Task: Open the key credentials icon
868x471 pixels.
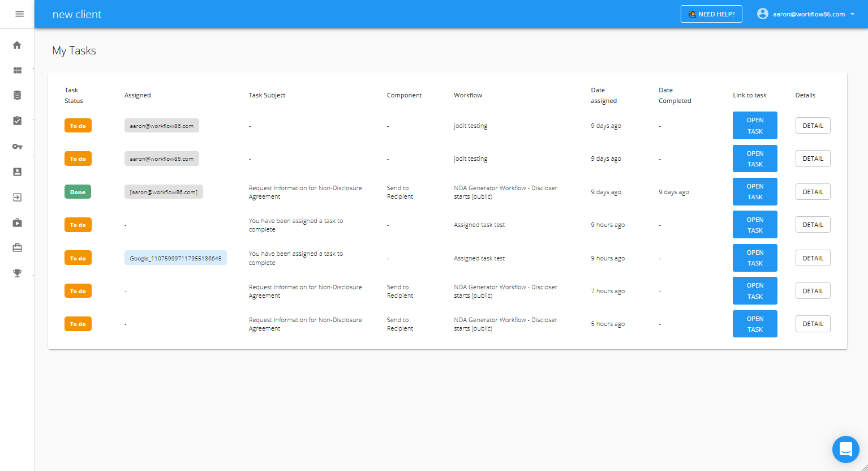Action: [17, 147]
